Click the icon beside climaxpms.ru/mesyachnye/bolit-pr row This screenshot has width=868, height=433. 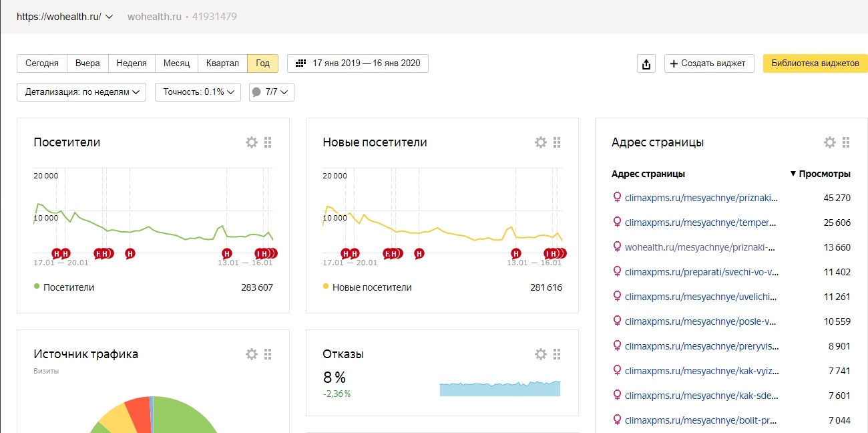(617, 420)
